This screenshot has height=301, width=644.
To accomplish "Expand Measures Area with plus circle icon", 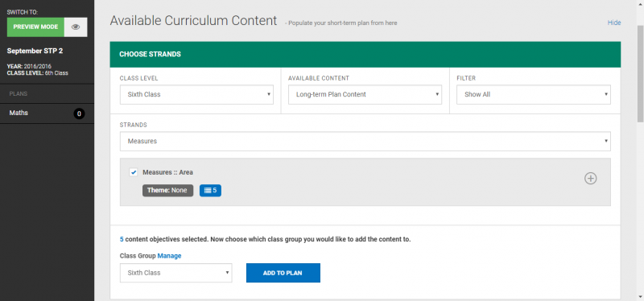I will pos(590,178).
